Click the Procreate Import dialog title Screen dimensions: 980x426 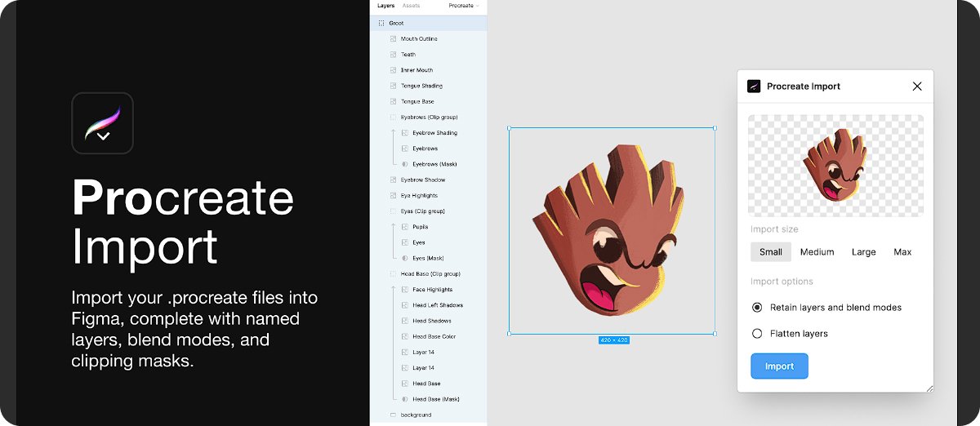click(804, 87)
